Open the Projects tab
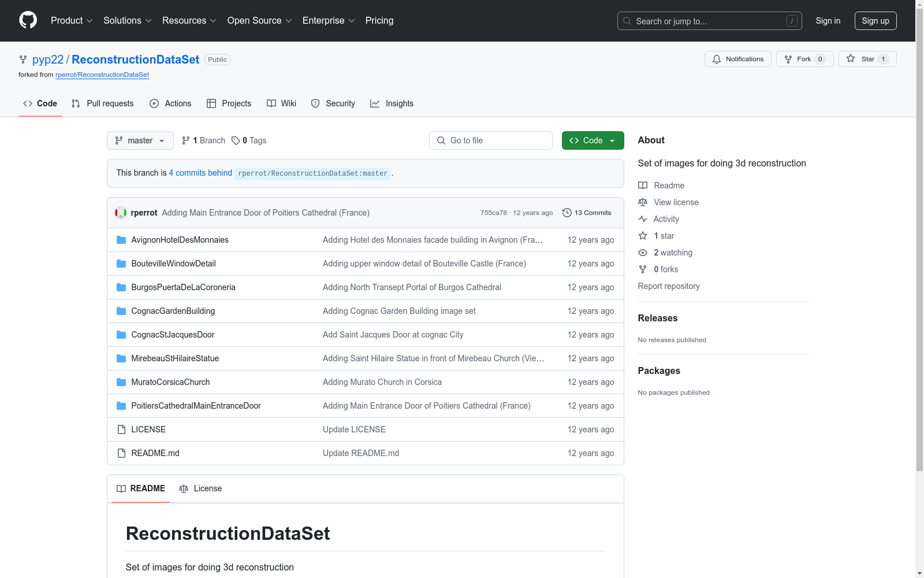 [x=229, y=103]
